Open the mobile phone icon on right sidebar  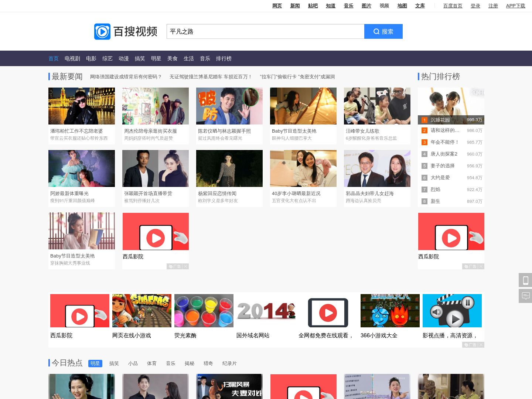pyautogui.click(x=525, y=280)
